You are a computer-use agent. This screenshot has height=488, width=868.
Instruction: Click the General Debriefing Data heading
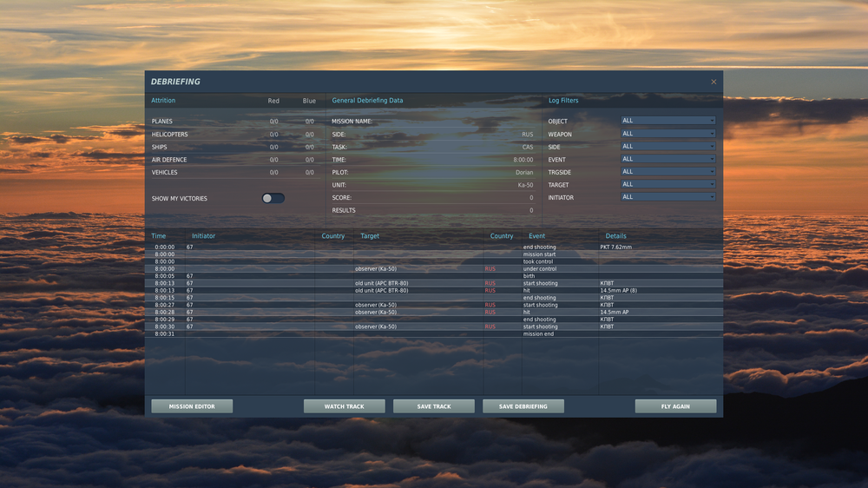[367, 100]
